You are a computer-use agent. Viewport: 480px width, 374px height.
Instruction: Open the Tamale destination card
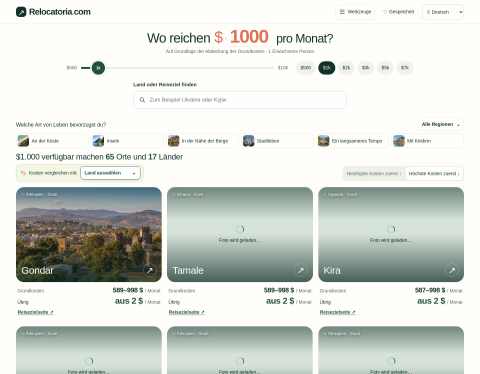tap(240, 234)
